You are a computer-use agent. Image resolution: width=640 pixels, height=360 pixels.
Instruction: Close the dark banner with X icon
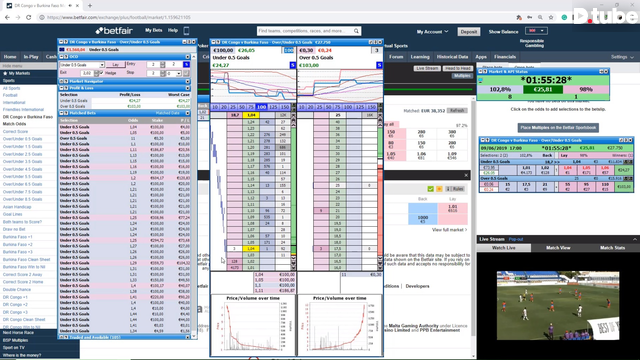pyautogui.click(x=466, y=175)
